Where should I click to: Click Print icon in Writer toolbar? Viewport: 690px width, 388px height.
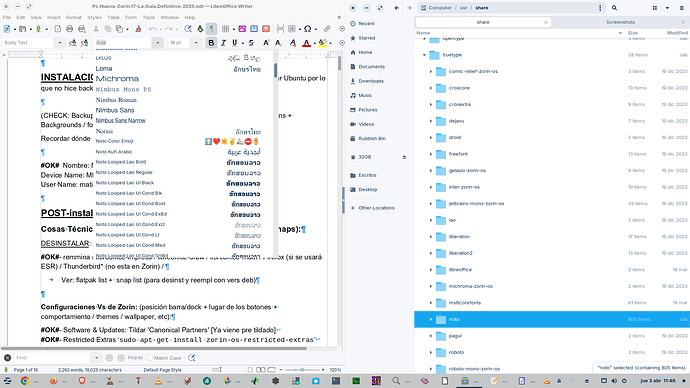click(70, 29)
